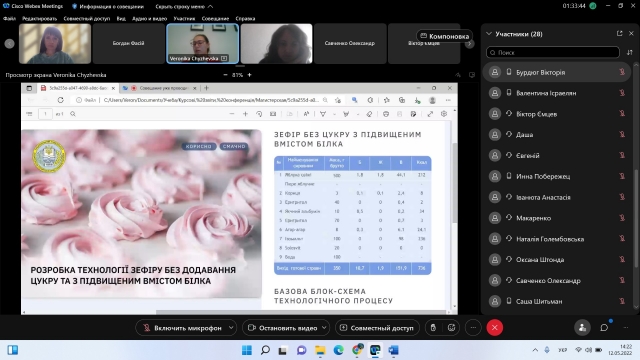The image size is (640, 360).
Task: Open Windows taskbar search
Action: coord(265,350)
